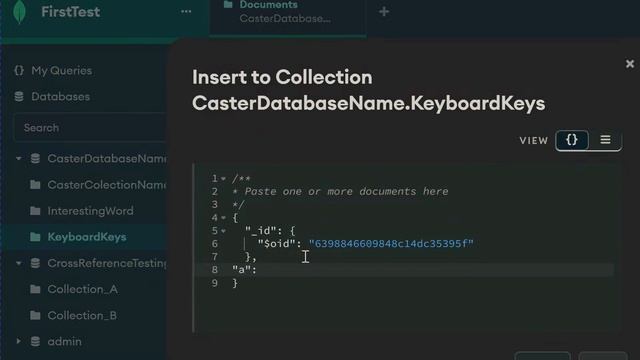This screenshot has height=360, width=640.
Task: Collapse the CrossReferenceTesting database tree
Action: tap(18, 263)
